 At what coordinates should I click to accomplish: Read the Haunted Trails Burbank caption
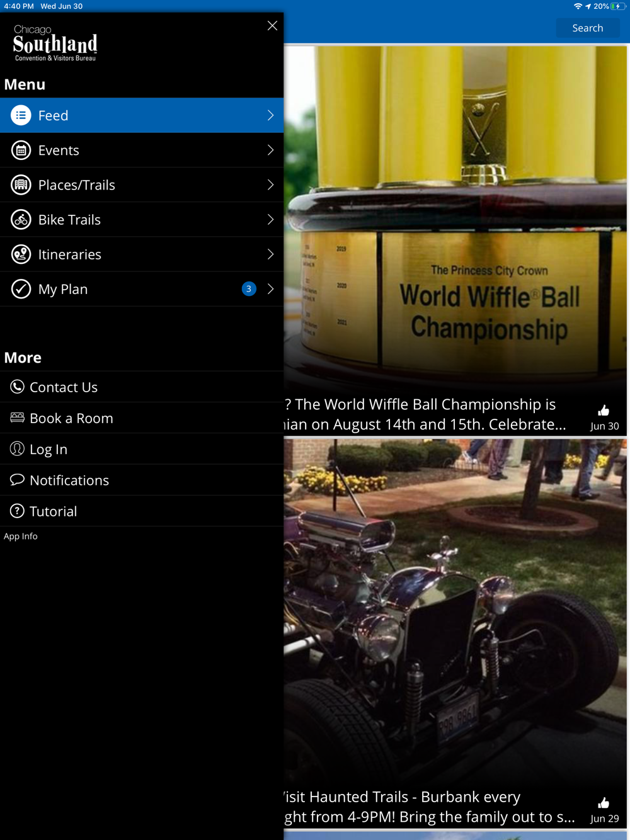coord(430,807)
